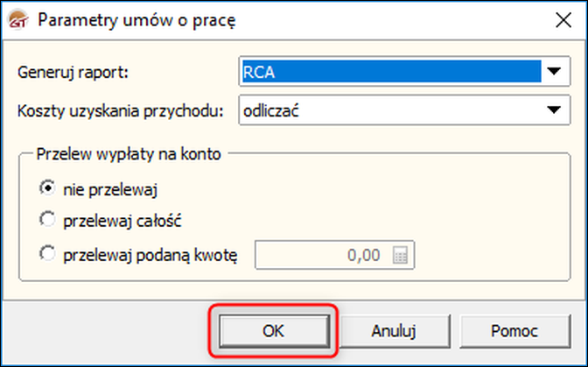The height and width of the screenshot is (367, 588).
Task: Open help with the Pomoc button
Action: [514, 330]
